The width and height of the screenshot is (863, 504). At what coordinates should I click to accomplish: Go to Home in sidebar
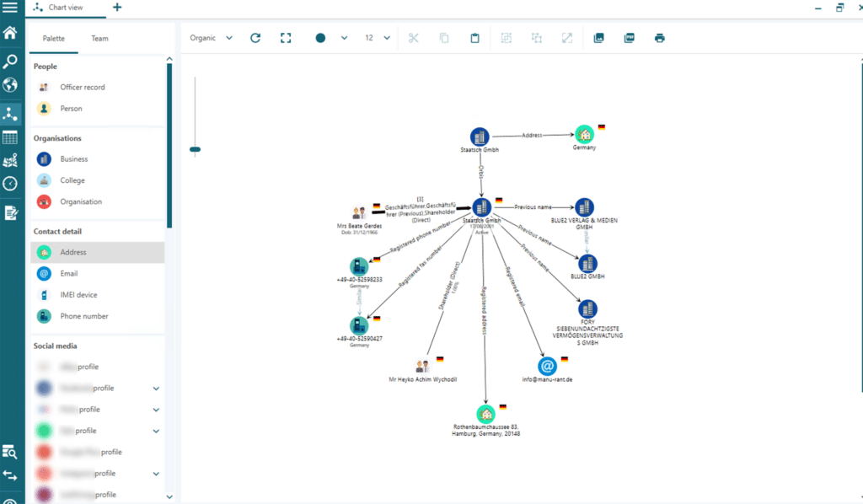click(10, 33)
